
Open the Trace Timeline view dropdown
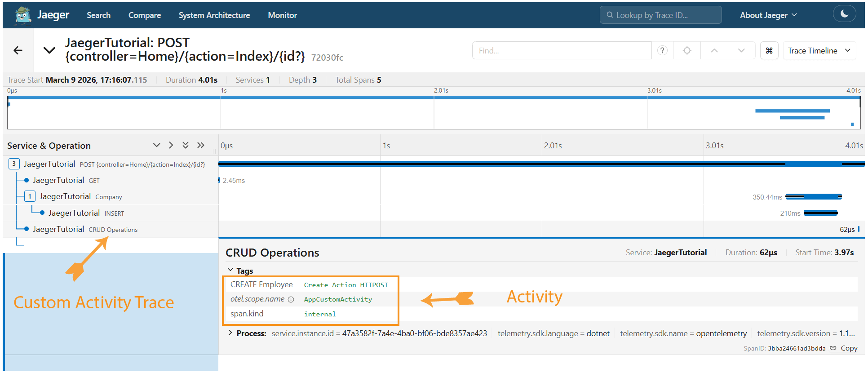tap(819, 50)
